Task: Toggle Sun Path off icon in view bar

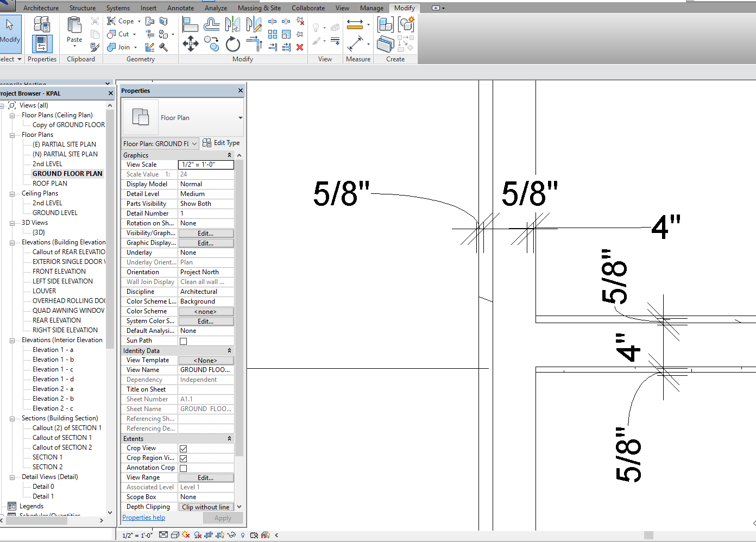Action: 186,535
